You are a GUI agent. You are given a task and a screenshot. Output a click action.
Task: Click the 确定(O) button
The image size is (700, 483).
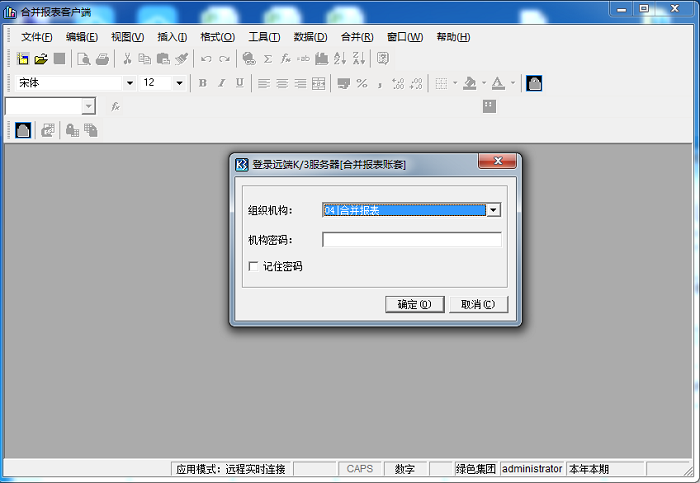coord(414,304)
